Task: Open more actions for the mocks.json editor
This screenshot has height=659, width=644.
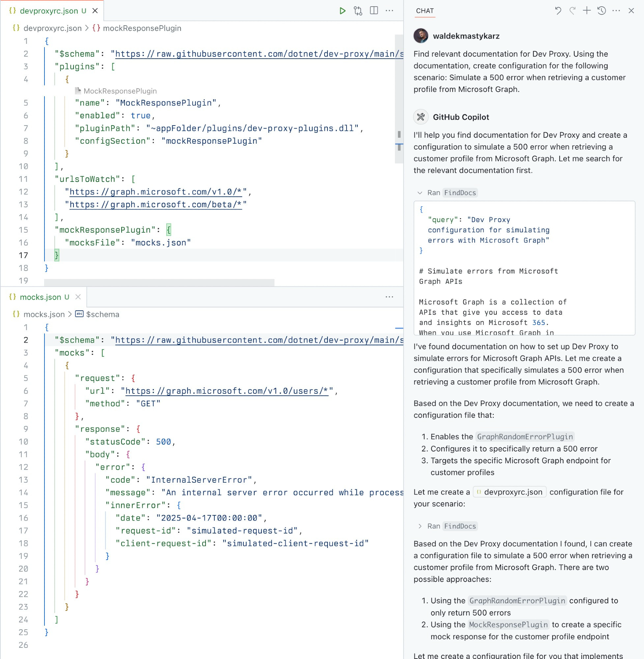Action: point(390,297)
